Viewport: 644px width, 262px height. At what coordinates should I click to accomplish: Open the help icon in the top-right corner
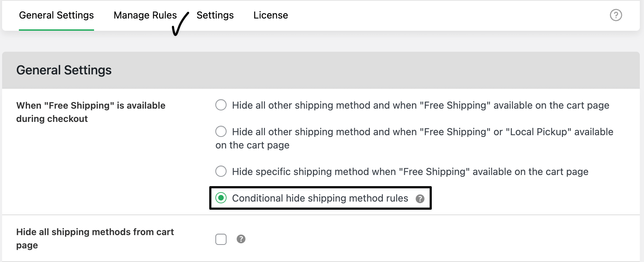[616, 15]
